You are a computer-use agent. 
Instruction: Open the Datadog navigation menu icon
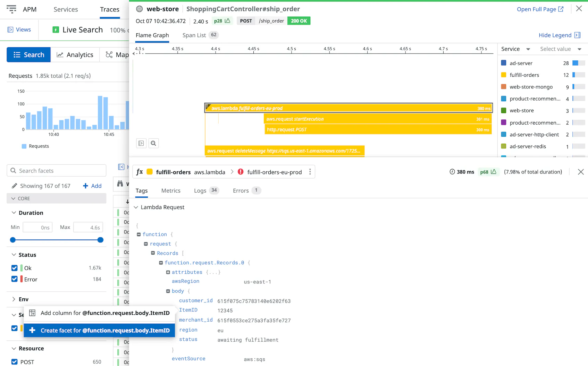tap(11, 9)
